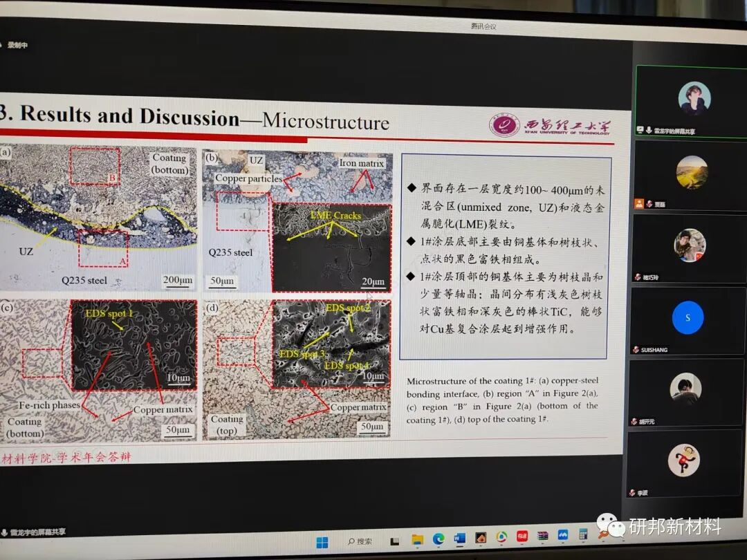Launch Microsoft Edge from the taskbar
The width and height of the screenshot is (747, 560).
[x=439, y=539]
